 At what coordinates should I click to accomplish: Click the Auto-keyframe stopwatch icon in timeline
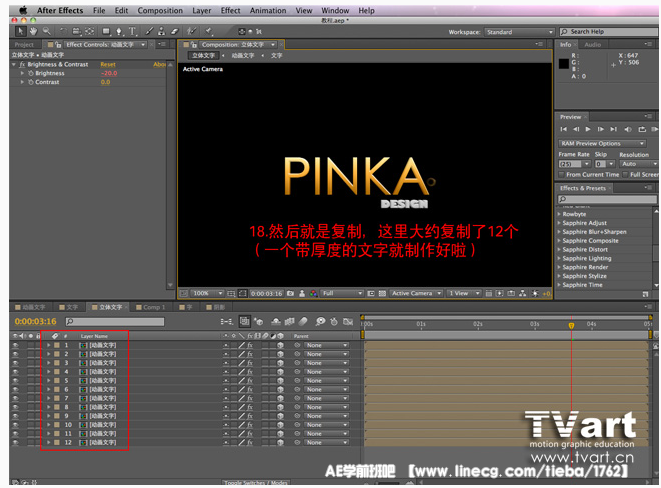(x=334, y=322)
